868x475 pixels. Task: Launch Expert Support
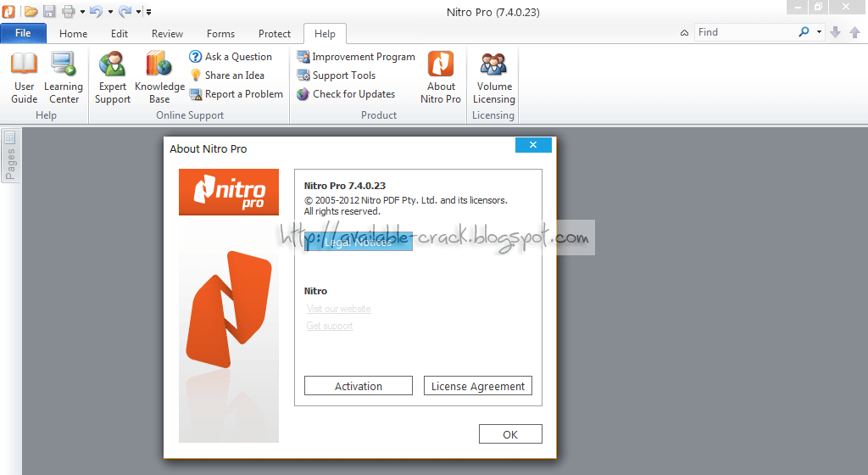(x=113, y=77)
